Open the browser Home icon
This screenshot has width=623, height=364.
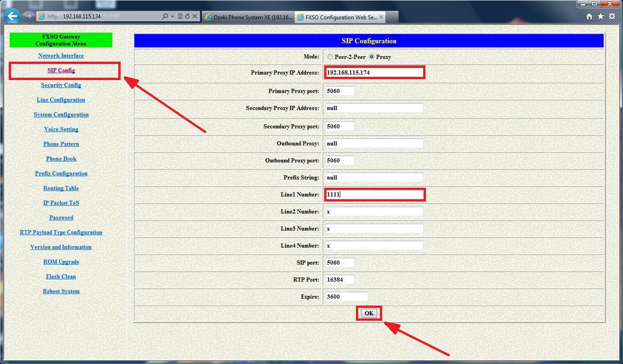coord(589,16)
